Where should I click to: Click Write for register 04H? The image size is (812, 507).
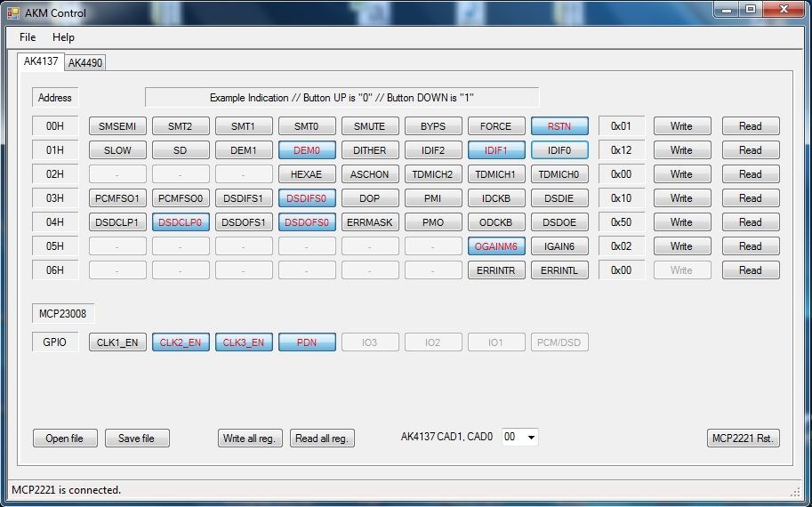pyautogui.click(x=681, y=222)
